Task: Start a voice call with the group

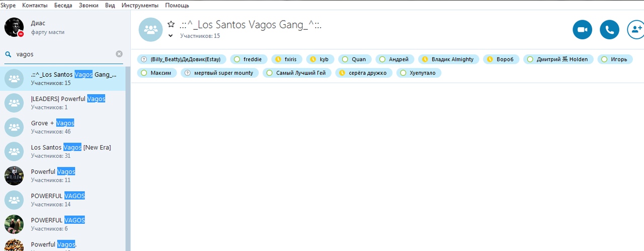Action: tap(609, 30)
